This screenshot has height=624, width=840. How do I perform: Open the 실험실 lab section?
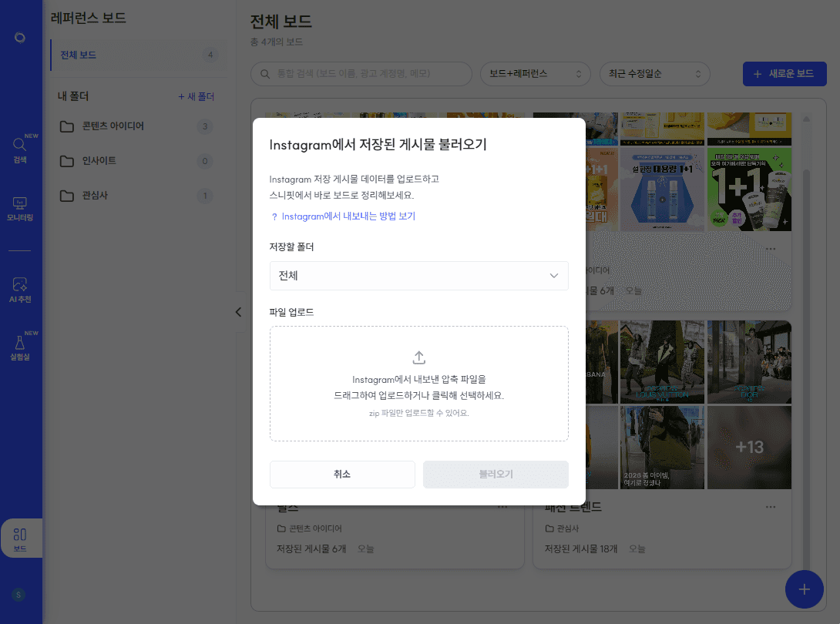coord(20,347)
